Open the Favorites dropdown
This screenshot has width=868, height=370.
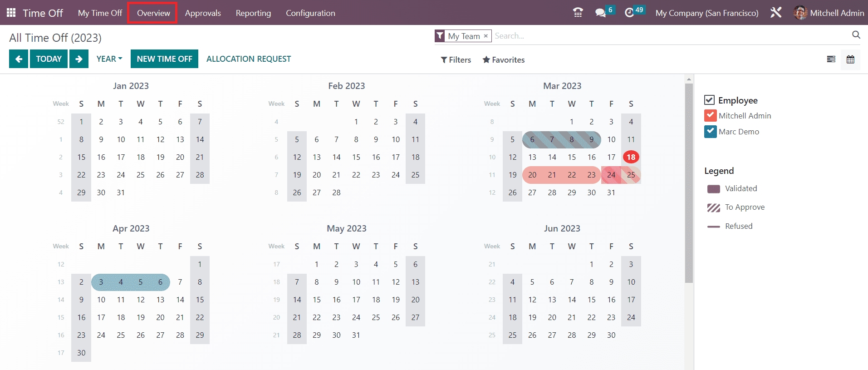click(x=504, y=60)
